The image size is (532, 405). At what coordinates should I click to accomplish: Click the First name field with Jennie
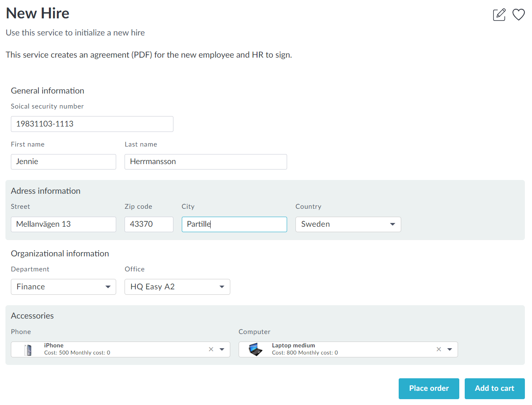tap(63, 162)
